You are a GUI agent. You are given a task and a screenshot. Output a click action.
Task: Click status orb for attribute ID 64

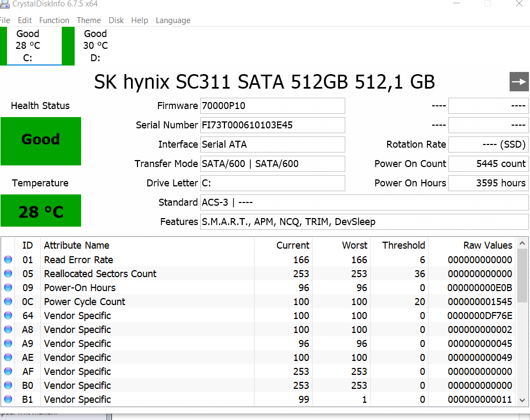[8, 315]
